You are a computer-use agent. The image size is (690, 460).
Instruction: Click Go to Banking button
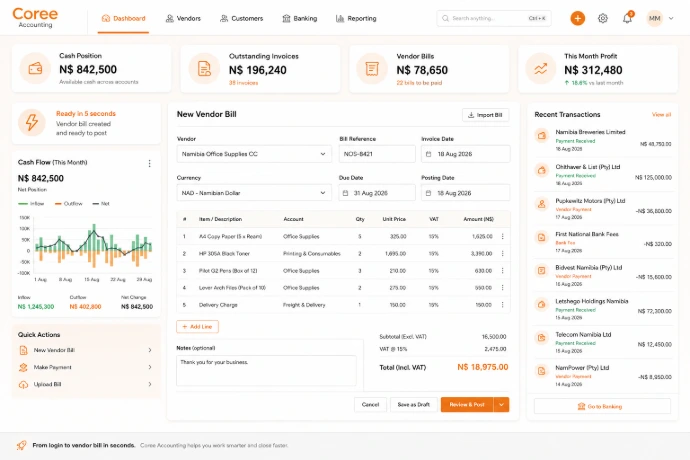point(602,406)
